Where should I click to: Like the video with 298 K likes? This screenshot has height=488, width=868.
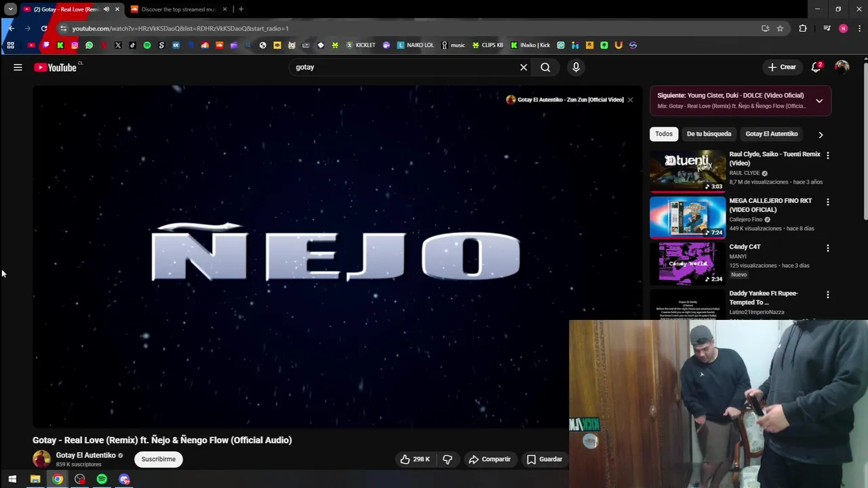pos(414,459)
